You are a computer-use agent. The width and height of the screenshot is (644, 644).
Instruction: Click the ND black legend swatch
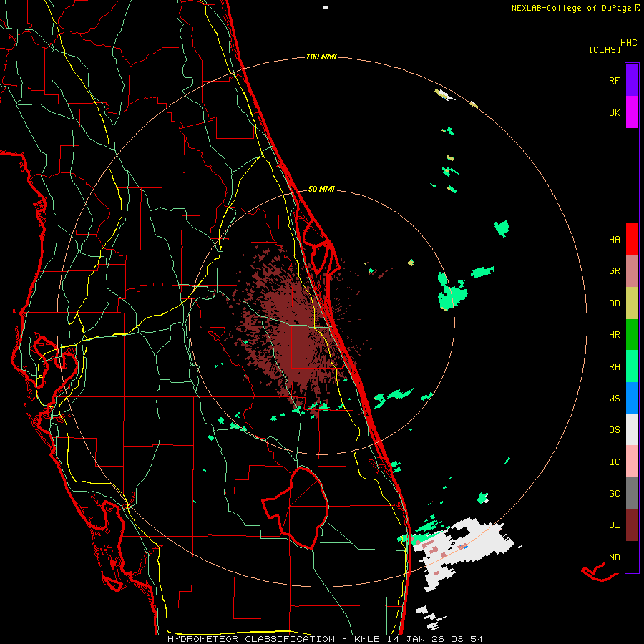pyautogui.click(x=632, y=557)
